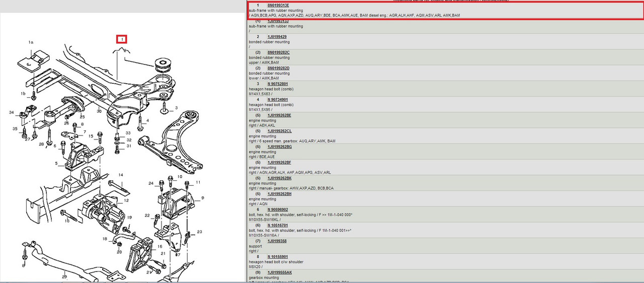The width and height of the screenshot is (644, 283).
Task: Select engine mounting part 1J0199262BF
Action: (x=279, y=162)
